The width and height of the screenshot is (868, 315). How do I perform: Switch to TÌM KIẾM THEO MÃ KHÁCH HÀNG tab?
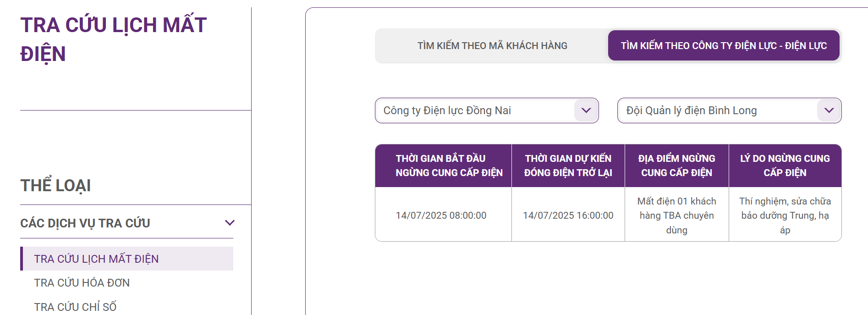click(x=492, y=46)
